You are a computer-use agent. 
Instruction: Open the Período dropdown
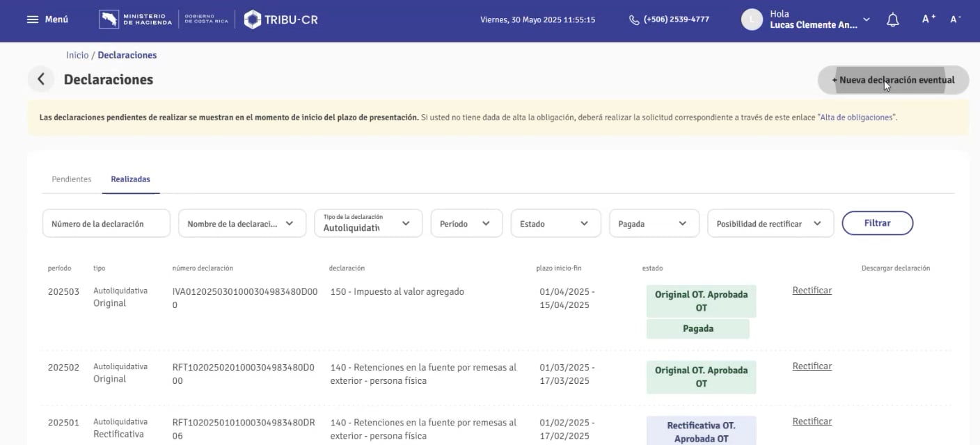[x=466, y=222]
